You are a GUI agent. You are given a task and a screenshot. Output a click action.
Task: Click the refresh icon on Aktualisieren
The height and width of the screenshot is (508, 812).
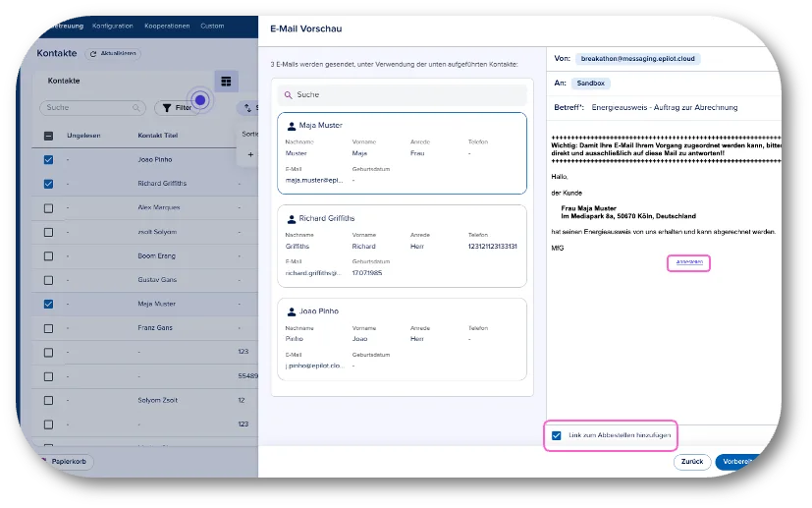tap(93, 54)
